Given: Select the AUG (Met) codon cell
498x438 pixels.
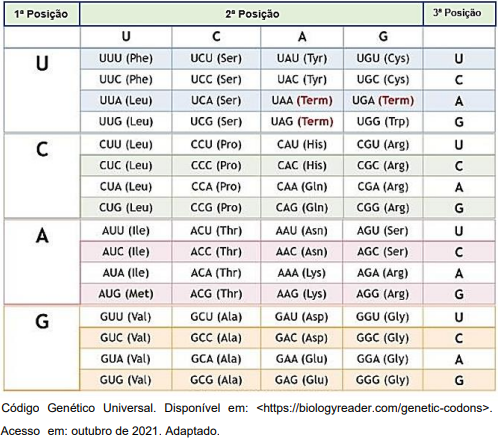Looking at the screenshot, I should click(126, 294).
